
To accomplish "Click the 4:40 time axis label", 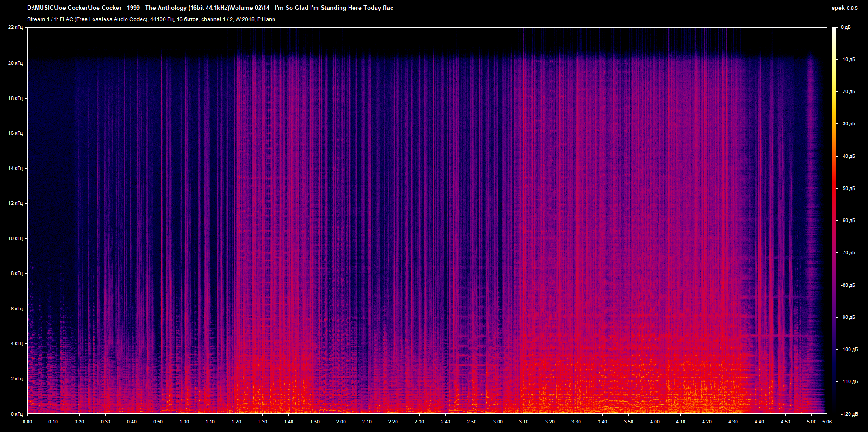I will 759,422.
